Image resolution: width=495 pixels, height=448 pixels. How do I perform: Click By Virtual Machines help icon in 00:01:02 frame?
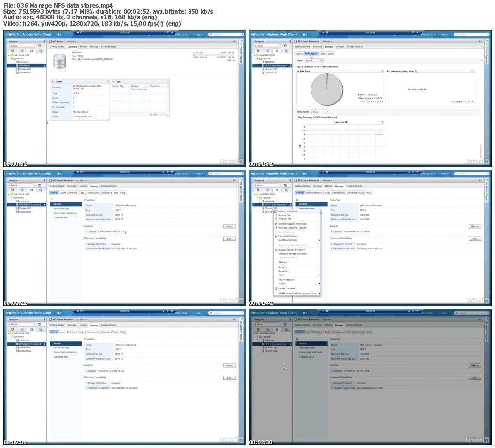click(x=473, y=72)
